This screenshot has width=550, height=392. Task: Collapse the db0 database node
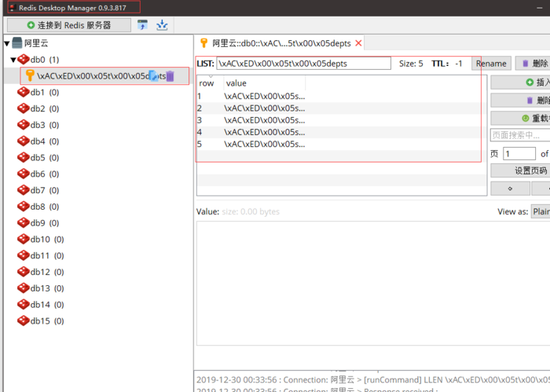(13, 60)
